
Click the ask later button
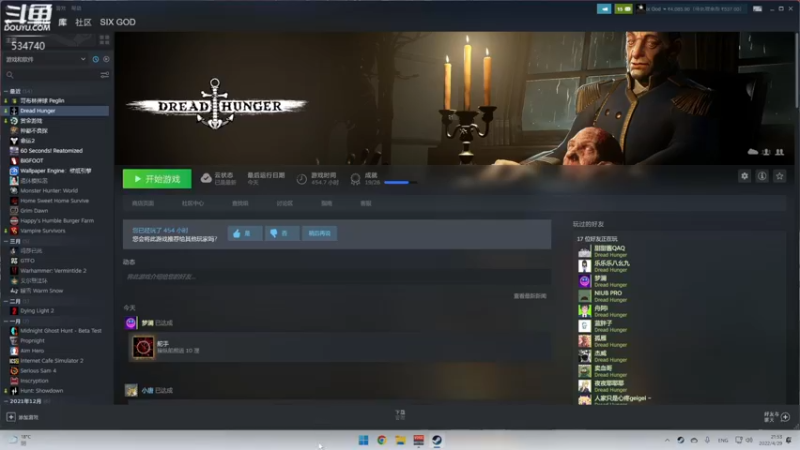coord(319,233)
